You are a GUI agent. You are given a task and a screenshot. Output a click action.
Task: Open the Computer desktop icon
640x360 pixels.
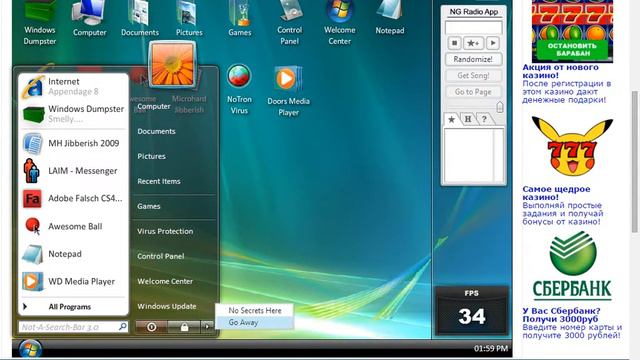click(x=89, y=18)
